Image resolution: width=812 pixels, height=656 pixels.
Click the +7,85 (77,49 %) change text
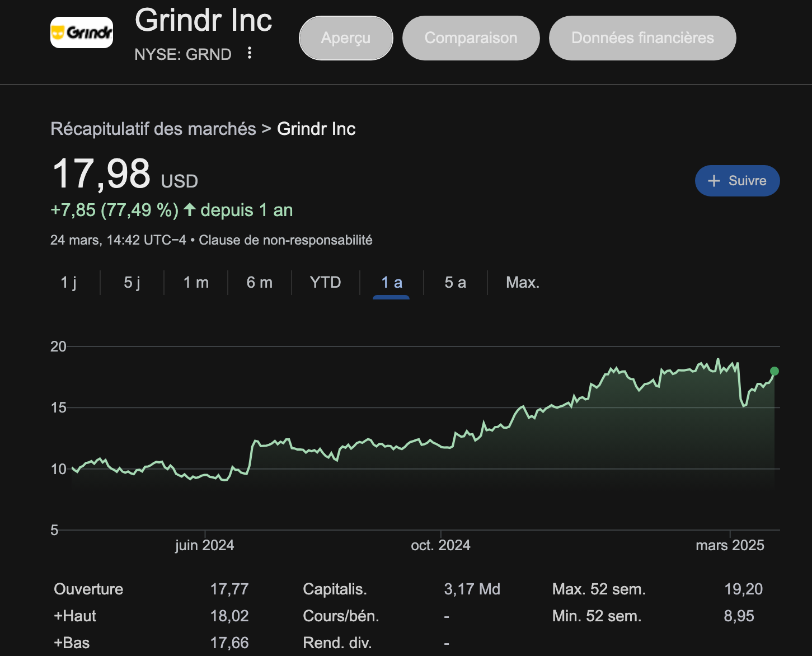point(115,210)
